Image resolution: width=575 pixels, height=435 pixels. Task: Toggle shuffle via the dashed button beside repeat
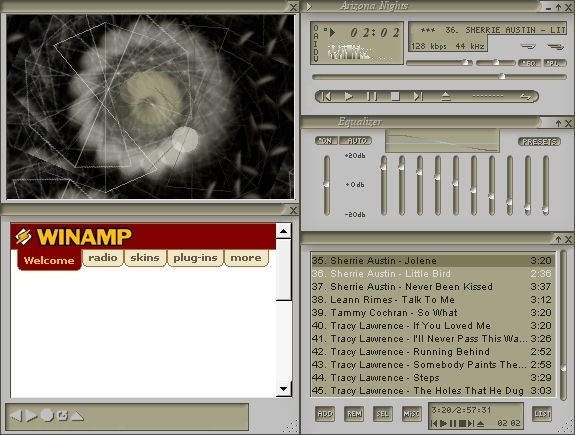[488, 96]
